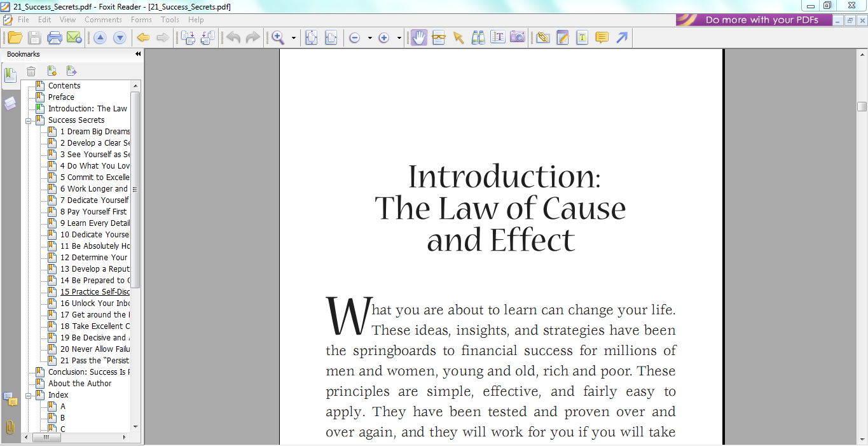Open the dropdown arrow beside Zoom In

coord(399,38)
